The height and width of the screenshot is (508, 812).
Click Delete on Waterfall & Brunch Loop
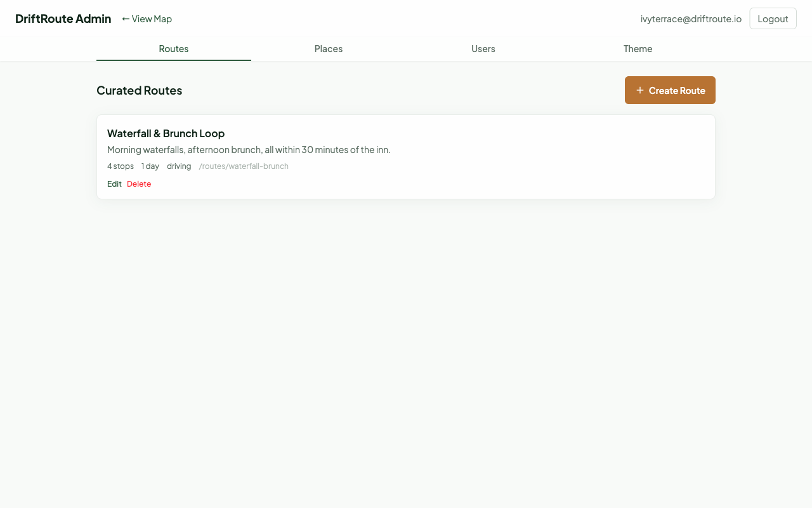coord(139,184)
